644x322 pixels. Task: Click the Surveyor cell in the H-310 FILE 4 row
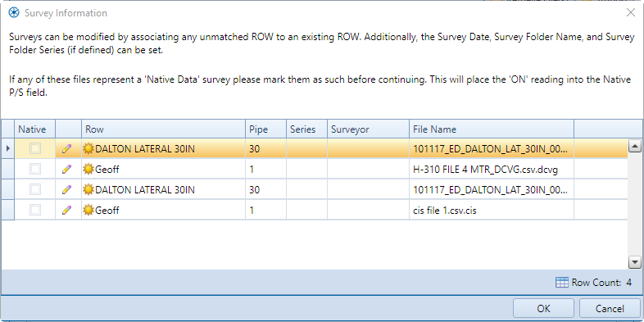(369, 170)
